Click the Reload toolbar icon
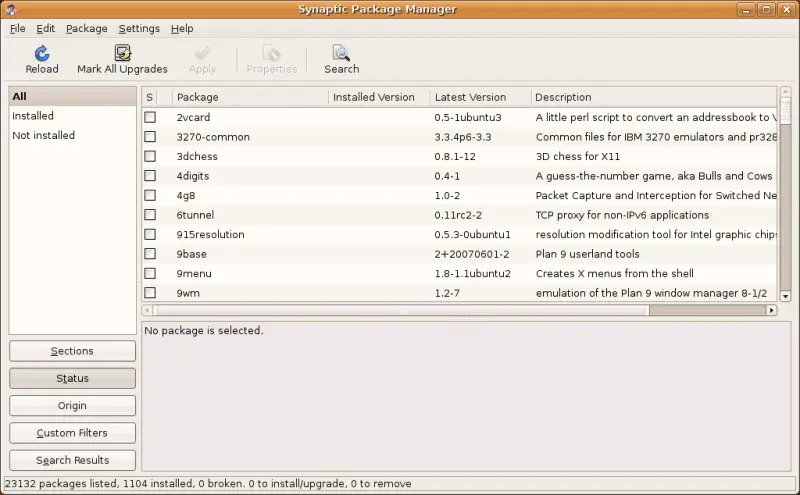This screenshot has width=800, height=495. coord(42,53)
